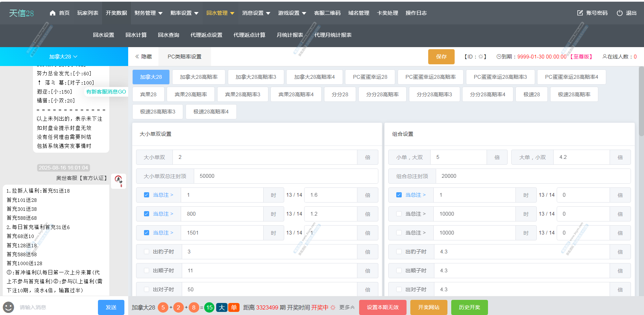The width and height of the screenshot is (644, 315).
Task: Click the expiry clock icon
Action: 499,57
